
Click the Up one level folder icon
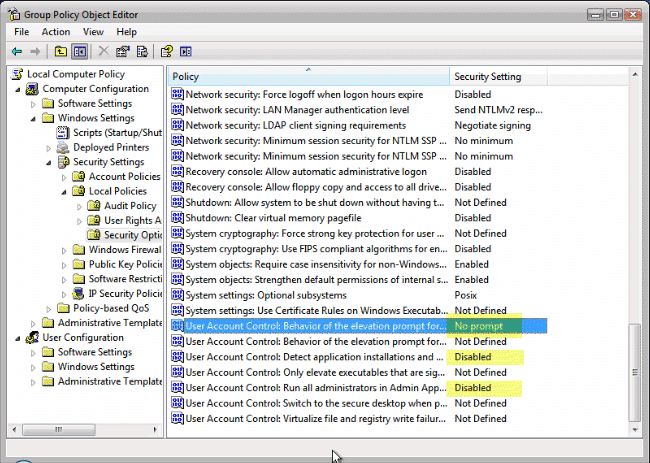61,51
